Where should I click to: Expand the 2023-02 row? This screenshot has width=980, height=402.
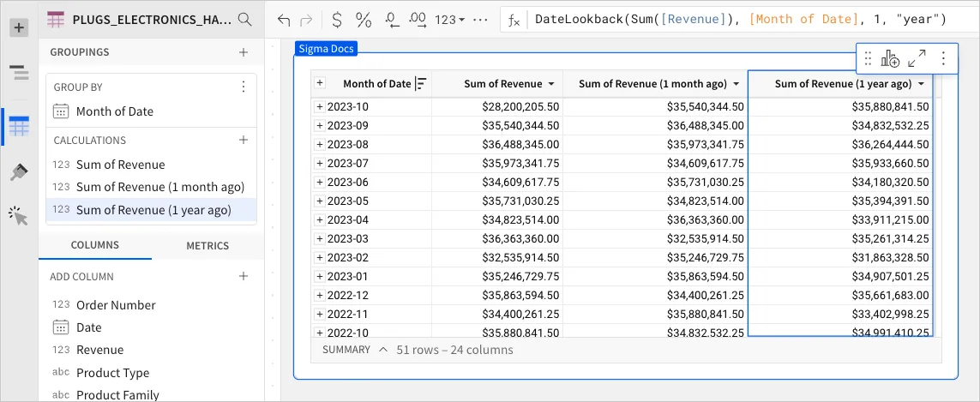coord(319,258)
